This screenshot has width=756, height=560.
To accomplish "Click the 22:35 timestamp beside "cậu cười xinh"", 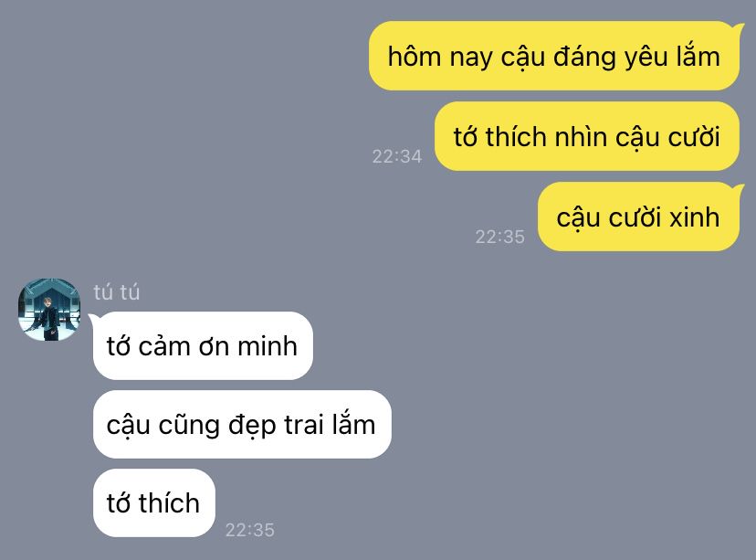I will click(500, 237).
